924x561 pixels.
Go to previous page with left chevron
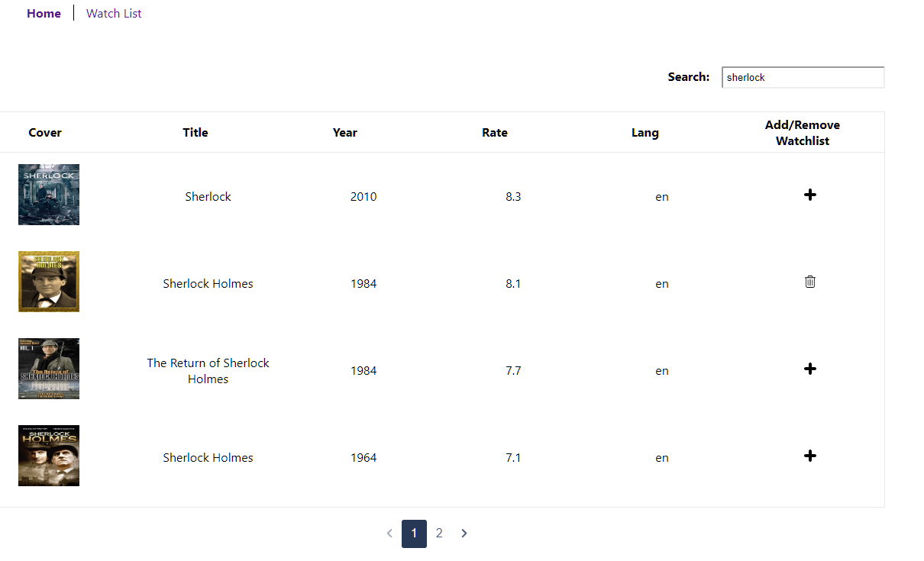(389, 533)
